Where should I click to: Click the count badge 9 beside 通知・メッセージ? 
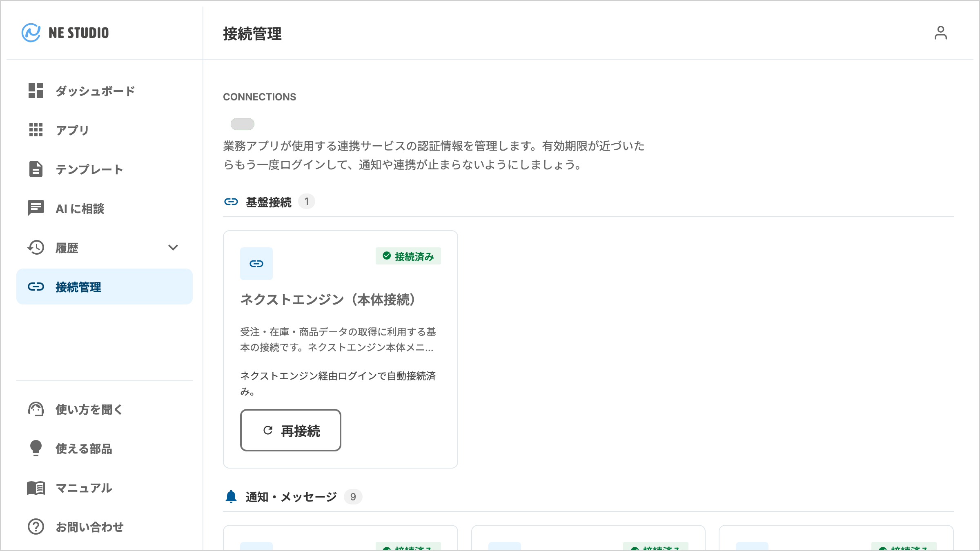click(x=353, y=497)
